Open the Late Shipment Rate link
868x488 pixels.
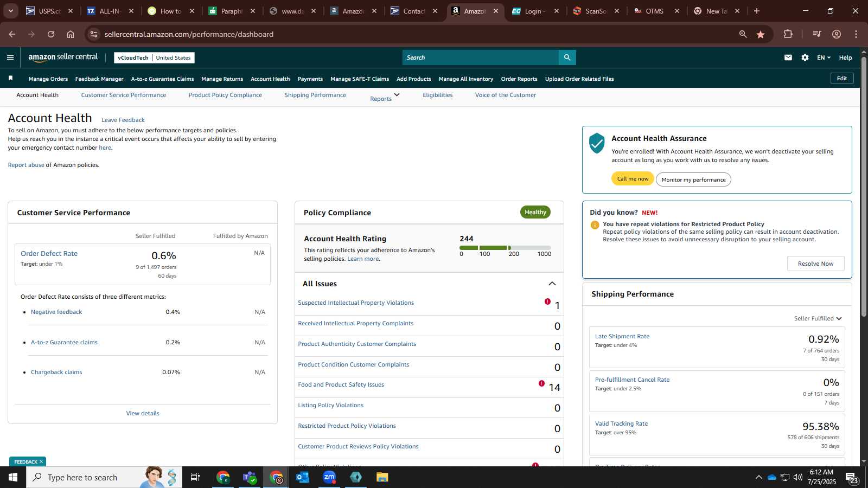[622, 336]
